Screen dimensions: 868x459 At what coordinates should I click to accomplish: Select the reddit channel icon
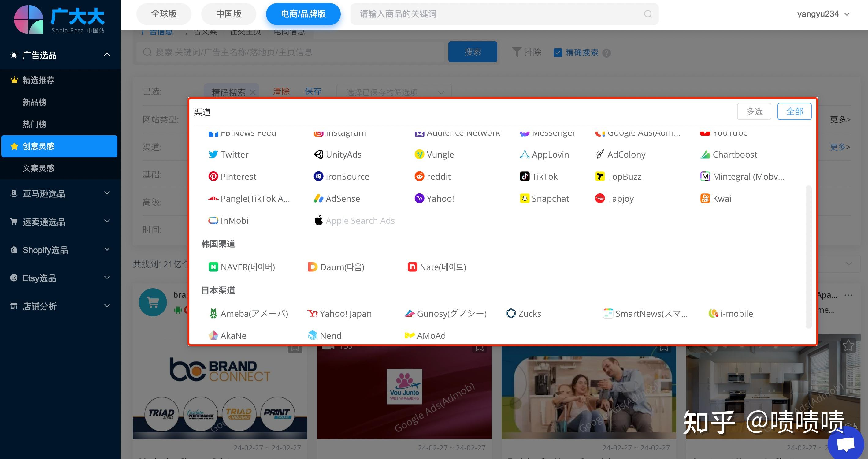tap(419, 176)
